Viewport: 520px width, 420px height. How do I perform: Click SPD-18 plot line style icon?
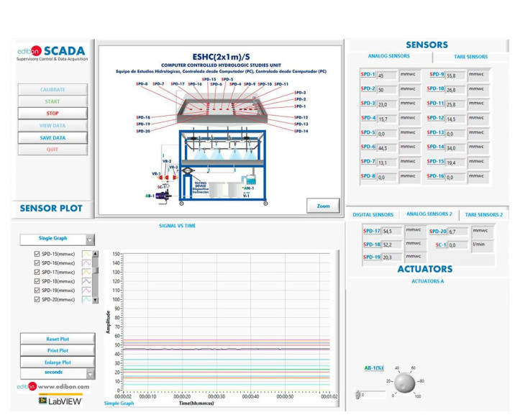point(86,281)
